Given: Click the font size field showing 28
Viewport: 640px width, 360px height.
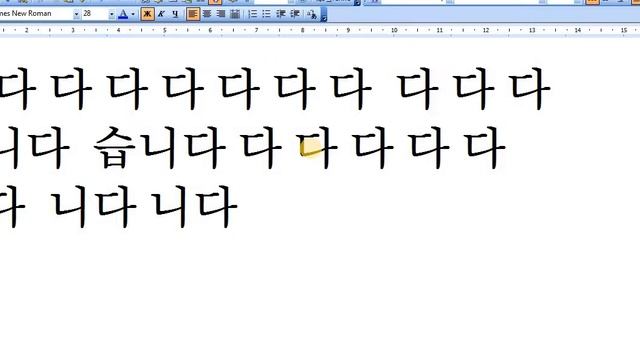Looking at the screenshot, I should click(95, 14).
